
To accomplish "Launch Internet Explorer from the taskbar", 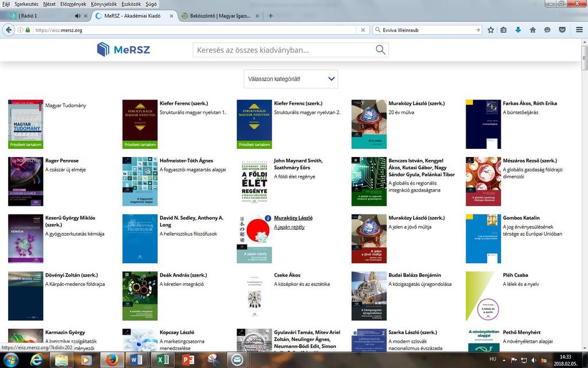I will (x=36, y=360).
